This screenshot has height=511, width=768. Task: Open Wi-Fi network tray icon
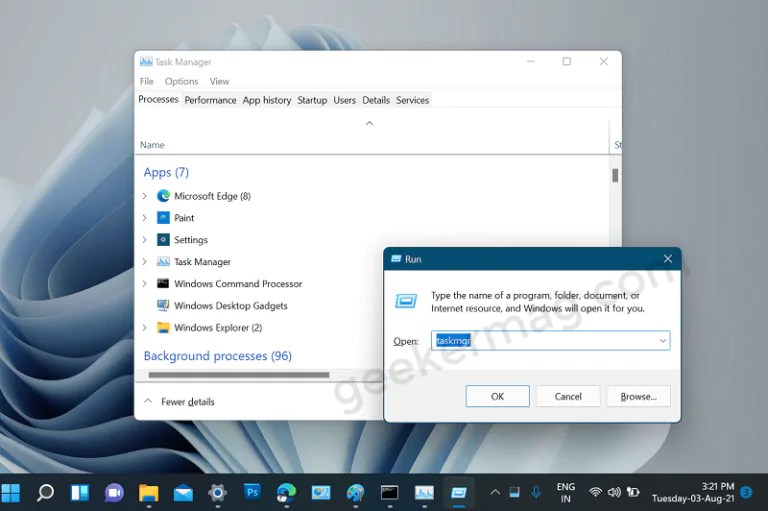tap(595, 492)
